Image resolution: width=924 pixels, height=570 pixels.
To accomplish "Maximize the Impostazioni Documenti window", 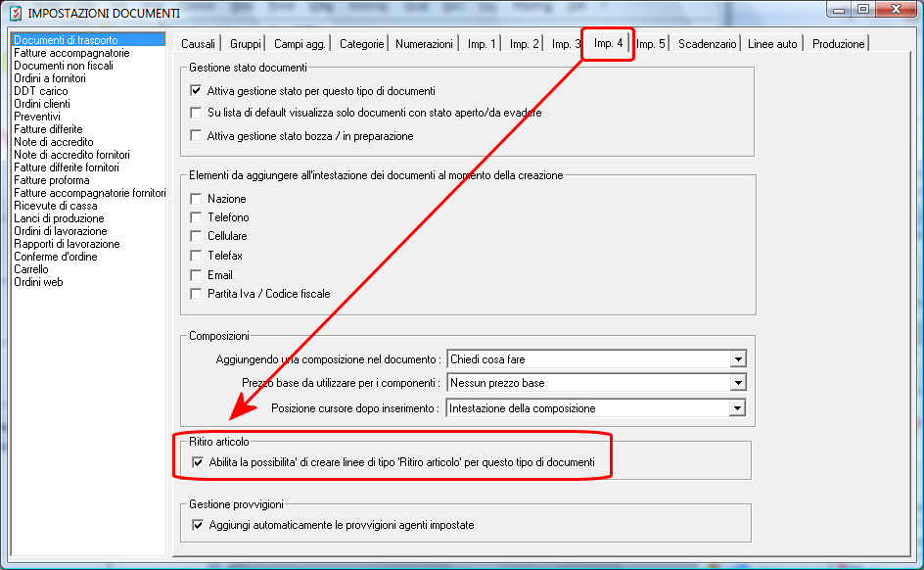I will [x=863, y=10].
